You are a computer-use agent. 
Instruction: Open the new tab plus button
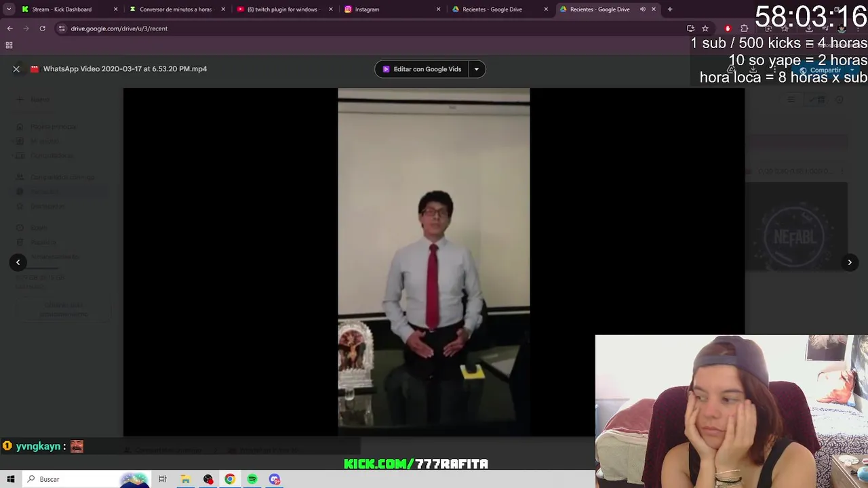[670, 9]
